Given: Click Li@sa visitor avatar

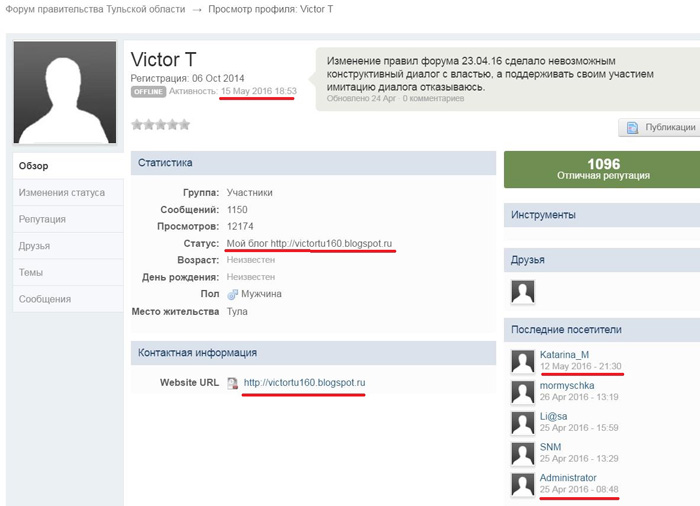Looking at the screenshot, I should click(522, 423).
